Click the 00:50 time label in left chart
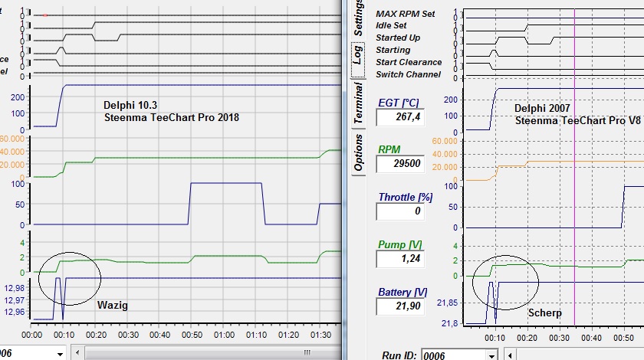644x360 pixels. click(x=192, y=335)
